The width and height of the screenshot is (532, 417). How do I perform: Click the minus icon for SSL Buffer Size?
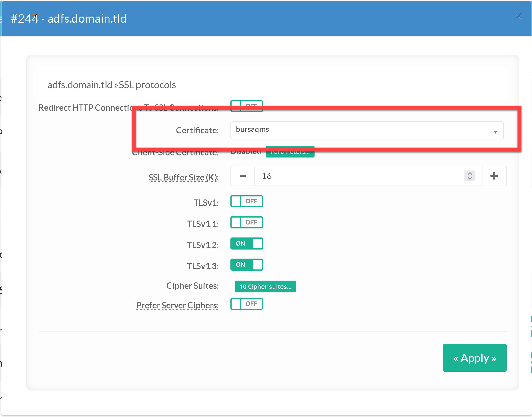243,176
